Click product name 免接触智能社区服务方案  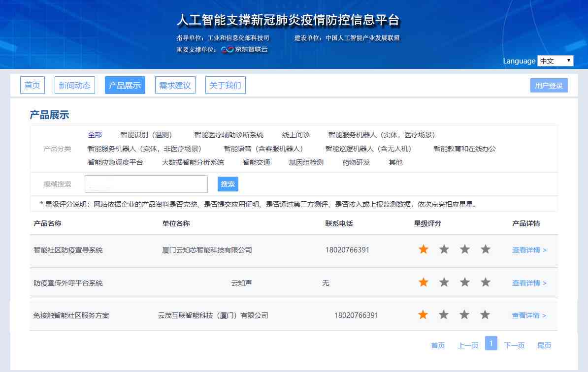[x=71, y=316]
